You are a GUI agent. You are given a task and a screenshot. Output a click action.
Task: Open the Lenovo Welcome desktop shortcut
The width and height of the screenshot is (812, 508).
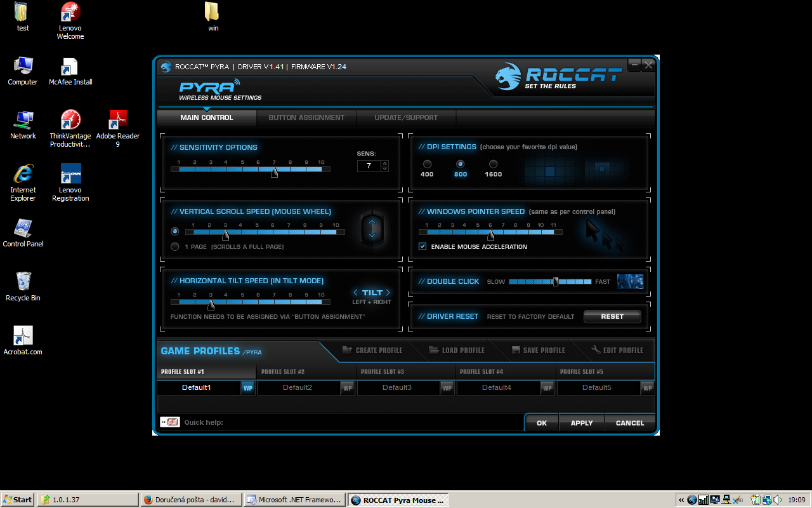click(70, 21)
